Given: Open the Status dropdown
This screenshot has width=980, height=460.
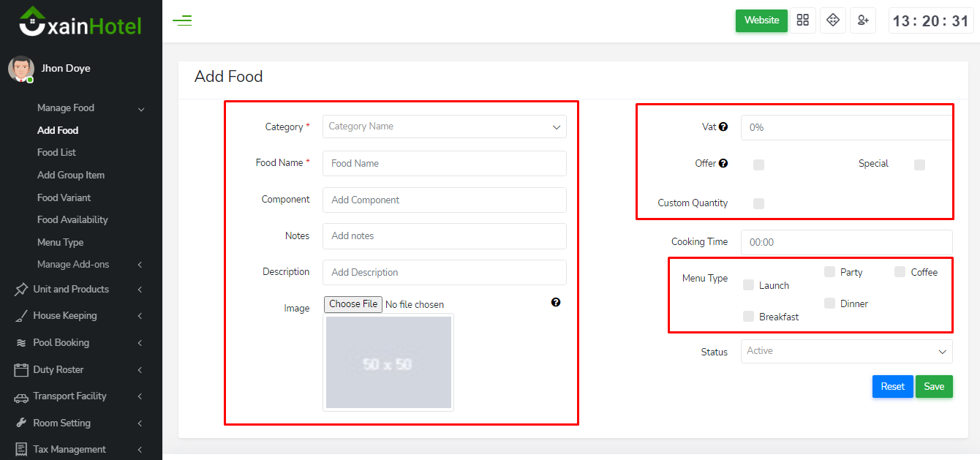Looking at the screenshot, I should (x=846, y=351).
